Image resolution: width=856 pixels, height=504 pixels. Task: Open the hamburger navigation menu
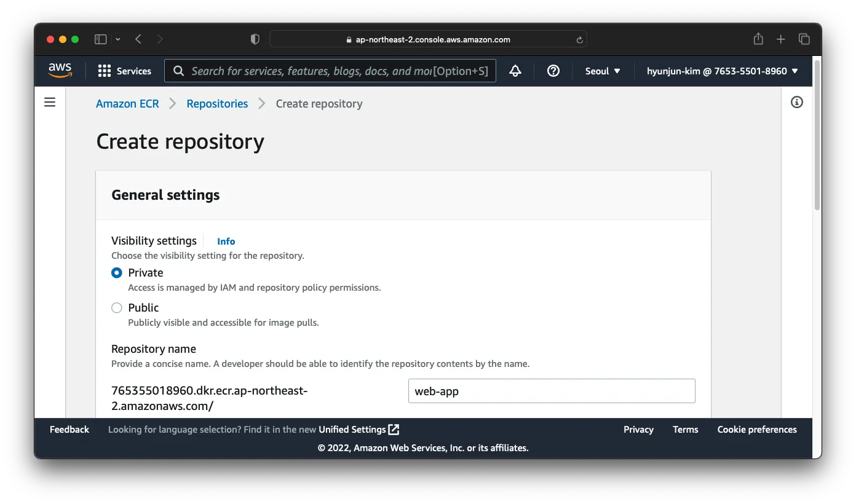50,102
